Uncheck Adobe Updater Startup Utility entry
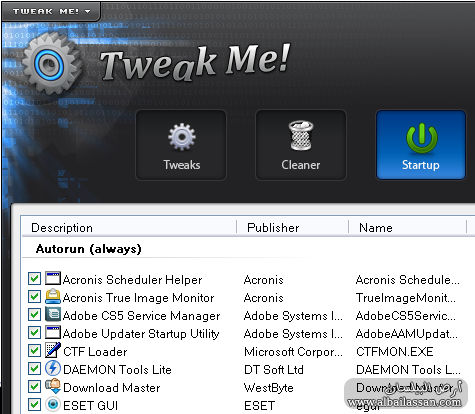Image resolution: width=475 pixels, height=414 pixels. coord(34,332)
